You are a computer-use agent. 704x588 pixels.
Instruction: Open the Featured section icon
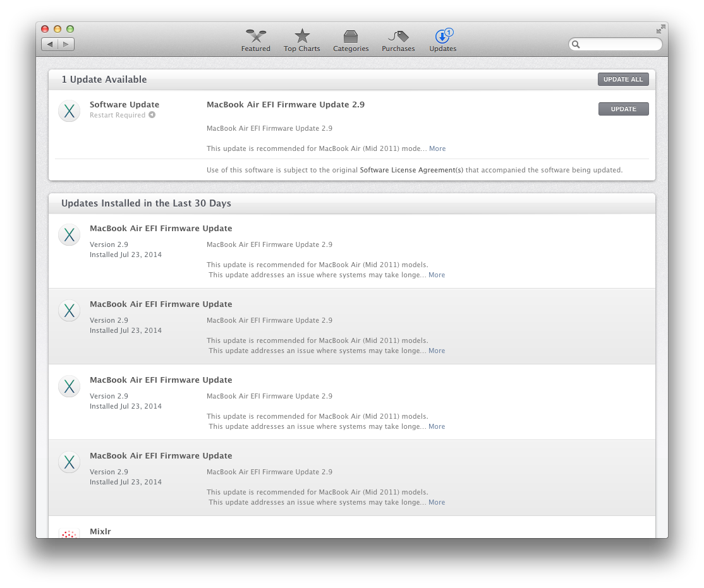pos(256,36)
